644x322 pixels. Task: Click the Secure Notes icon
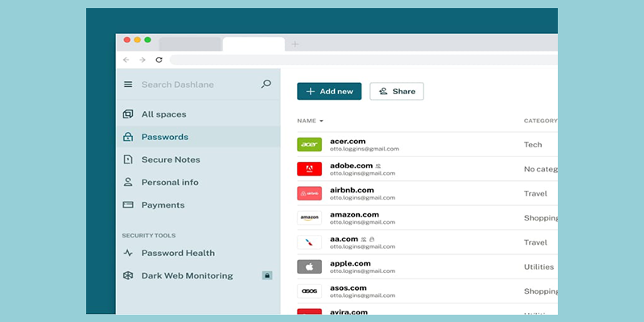(128, 159)
